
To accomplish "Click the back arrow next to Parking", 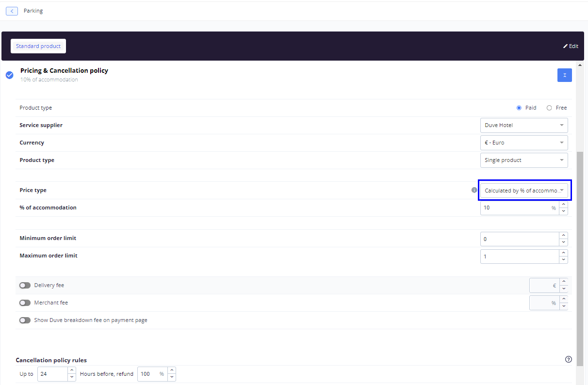I will (12, 11).
